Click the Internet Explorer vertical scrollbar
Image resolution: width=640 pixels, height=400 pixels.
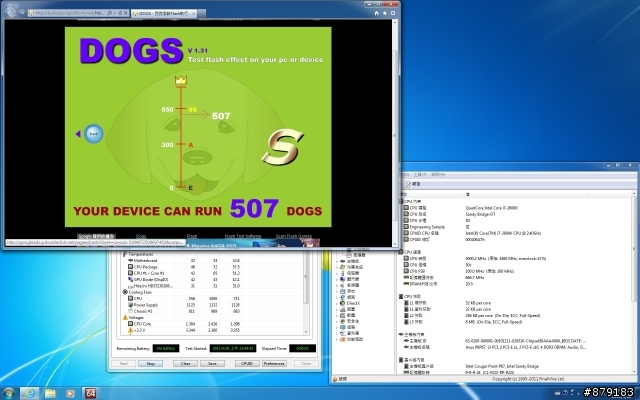[395, 133]
